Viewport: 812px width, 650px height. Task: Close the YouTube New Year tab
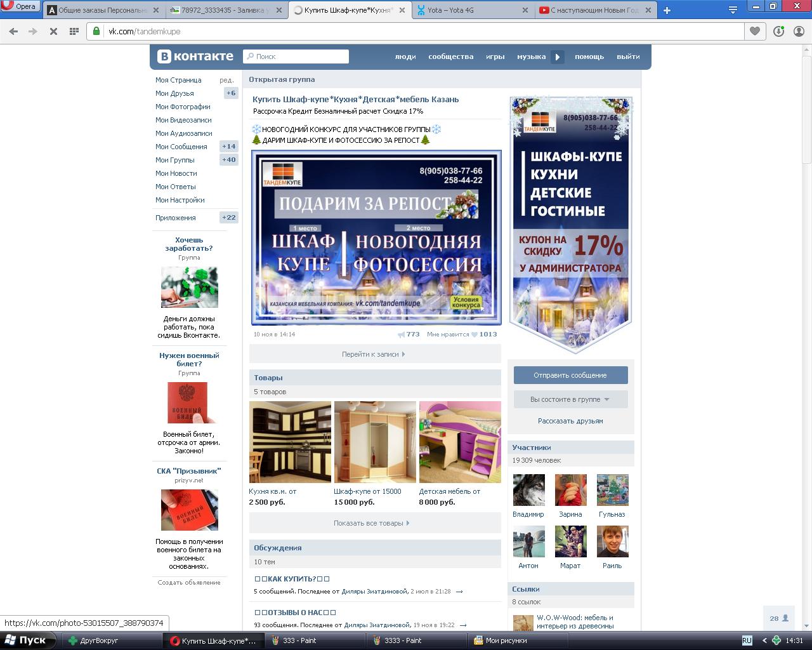648,10
